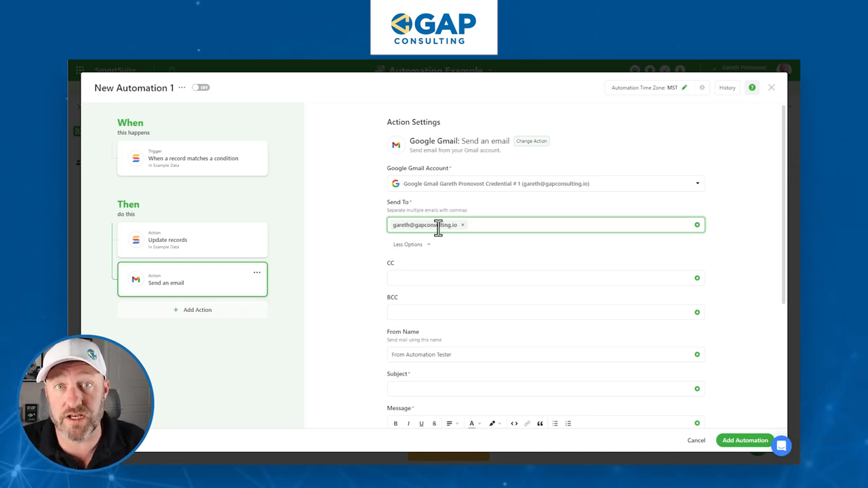The width and height of the screenshot is (868, 488).
Task: Select the Send an email action card
Action: [193, 279]
